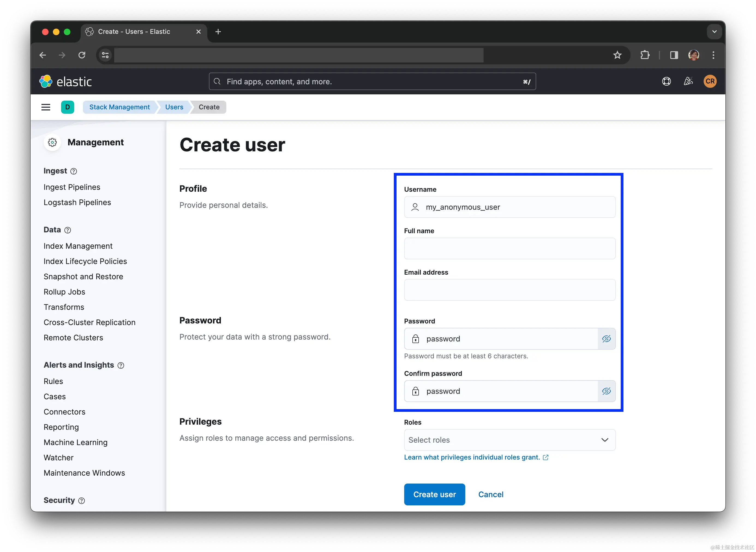Toggle Password field visibility eye
756x552 pixels.
click(x=606, y=339)
